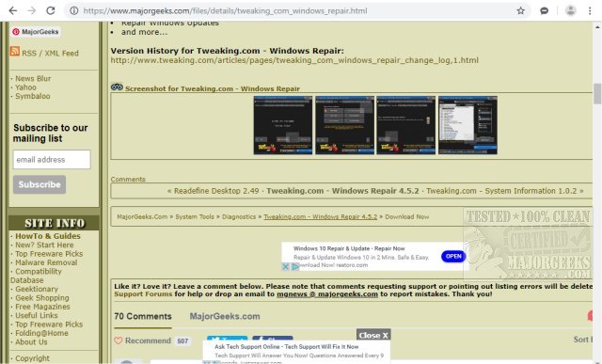The image size is (602, 364).
Task: Click the page vertical scrollbar thumb
Action: tap(597, 94)
